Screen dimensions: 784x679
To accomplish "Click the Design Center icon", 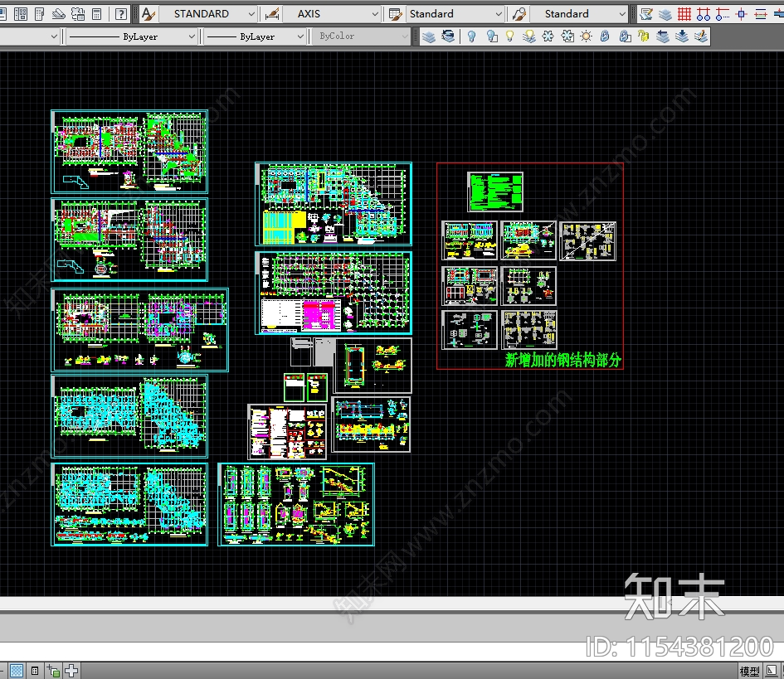I will 21,14.
